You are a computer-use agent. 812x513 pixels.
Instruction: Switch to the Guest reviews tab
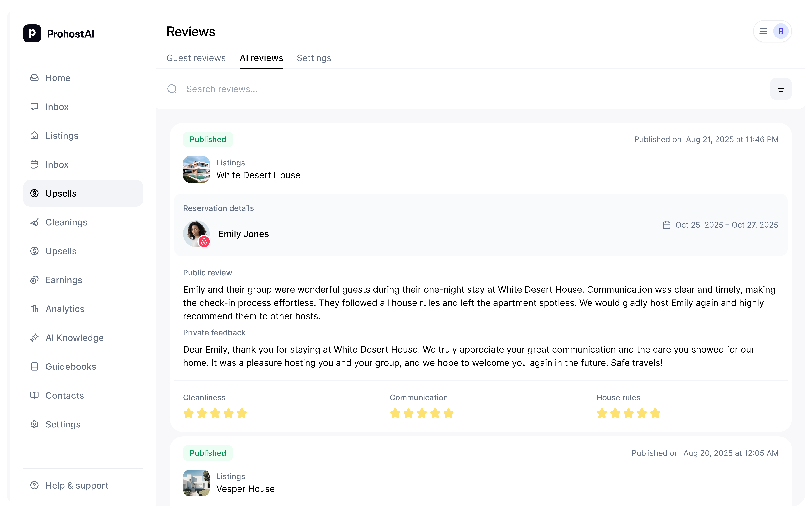point(196,58)
